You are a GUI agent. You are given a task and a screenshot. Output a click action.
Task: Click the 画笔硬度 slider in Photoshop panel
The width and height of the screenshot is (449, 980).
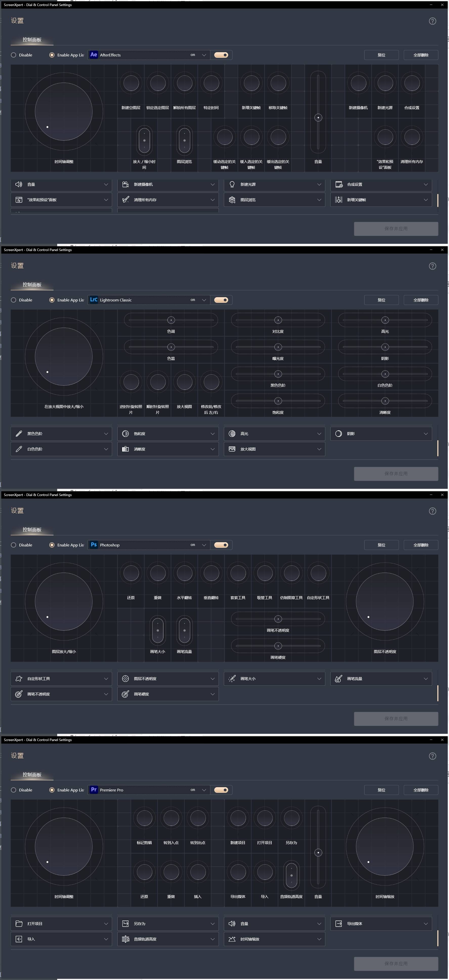click(278, 646)
